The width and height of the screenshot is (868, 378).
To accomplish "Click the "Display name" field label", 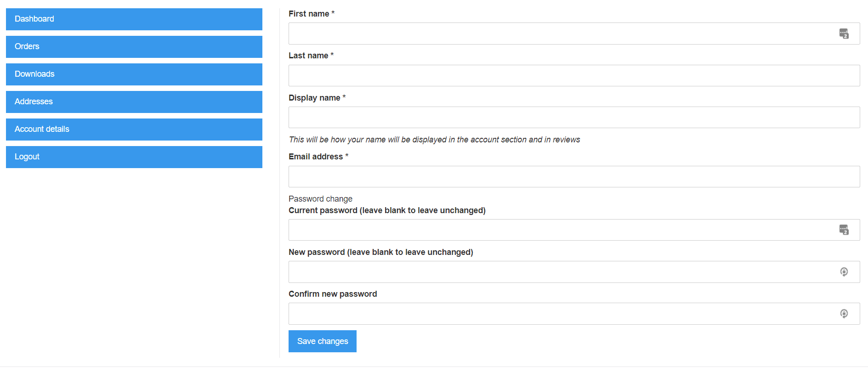I will click(314, 98).
